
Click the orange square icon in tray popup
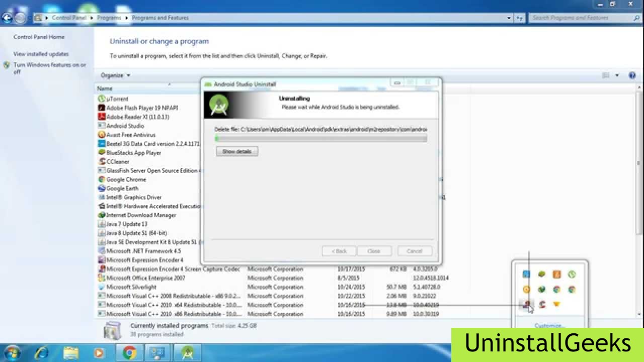[556, 275]
